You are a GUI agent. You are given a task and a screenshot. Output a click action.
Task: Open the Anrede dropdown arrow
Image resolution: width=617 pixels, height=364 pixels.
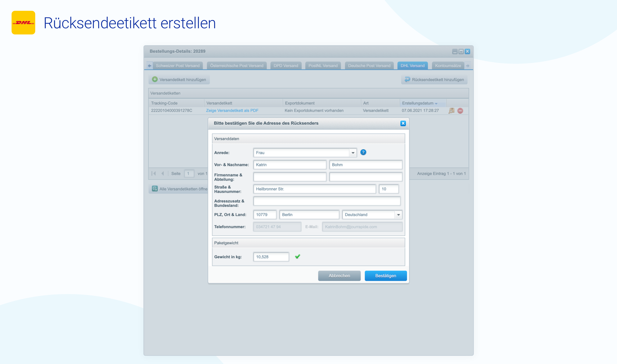[353, 153]
